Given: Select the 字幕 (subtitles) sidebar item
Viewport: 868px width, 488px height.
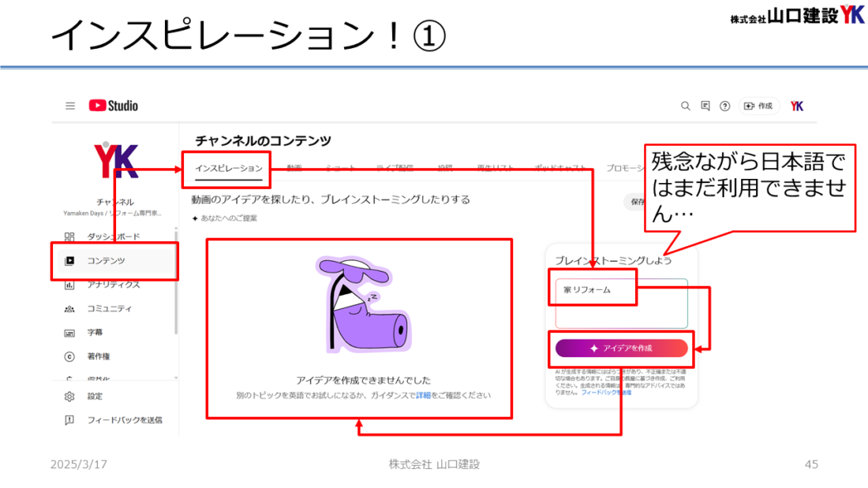Looking at the screenshot, I should [95, 332].
